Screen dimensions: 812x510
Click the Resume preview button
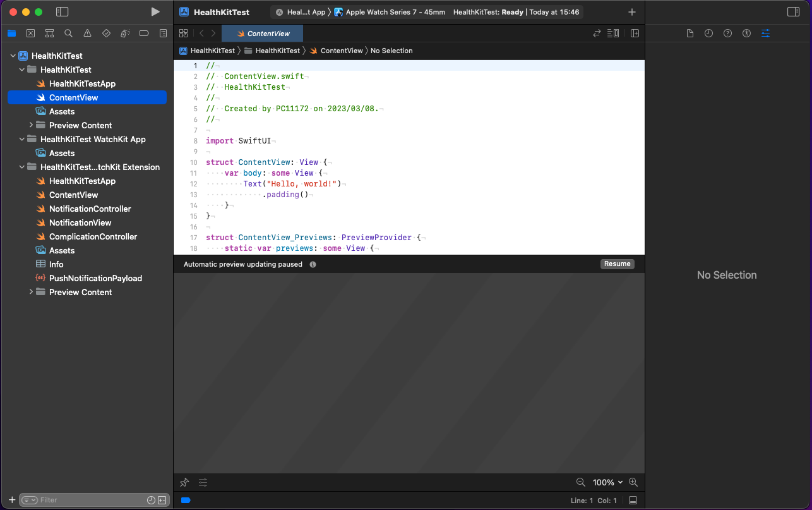pos(617,264)
